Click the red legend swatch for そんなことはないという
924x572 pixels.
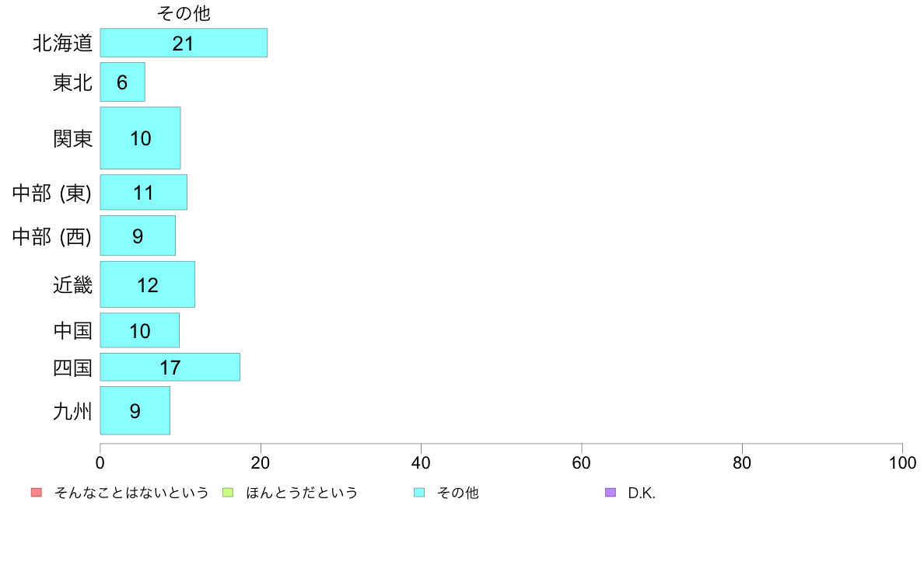tap(37, 493)
